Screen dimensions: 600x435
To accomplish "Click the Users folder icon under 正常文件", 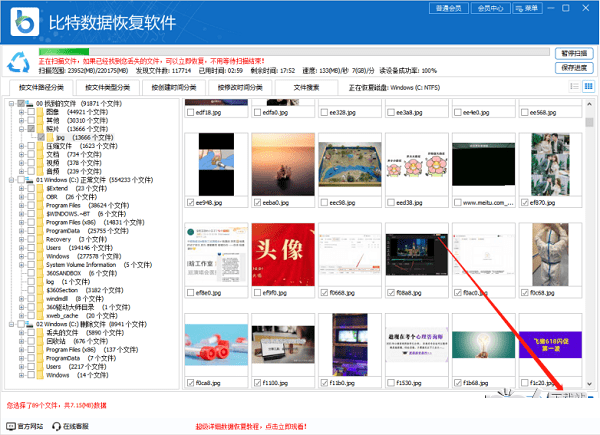I will coord(38,247).
